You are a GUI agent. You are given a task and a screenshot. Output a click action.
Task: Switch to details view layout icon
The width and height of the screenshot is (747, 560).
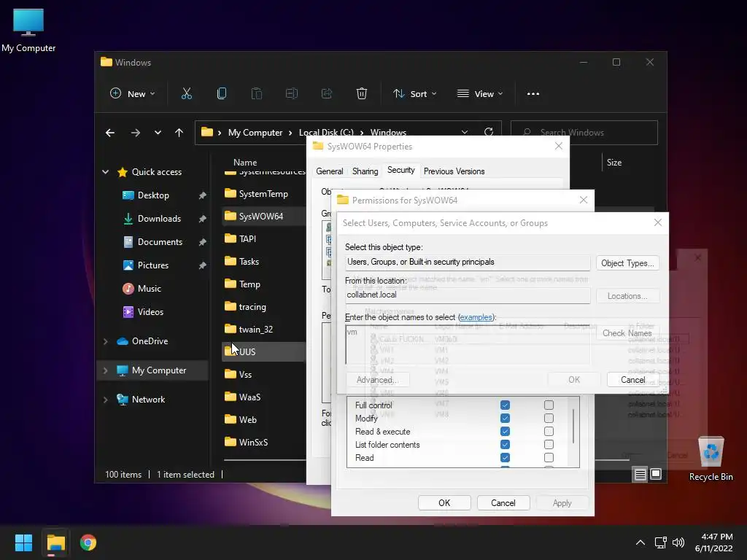640,474
